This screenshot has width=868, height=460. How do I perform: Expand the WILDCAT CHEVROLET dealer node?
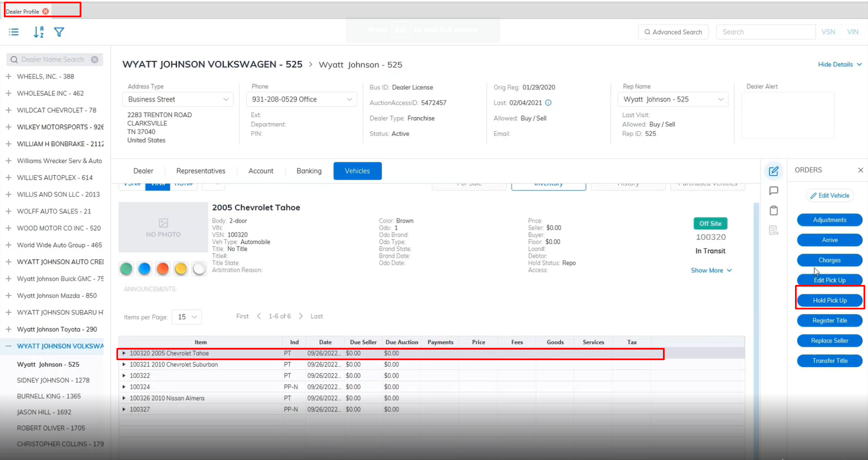click(x=8, y=110)
